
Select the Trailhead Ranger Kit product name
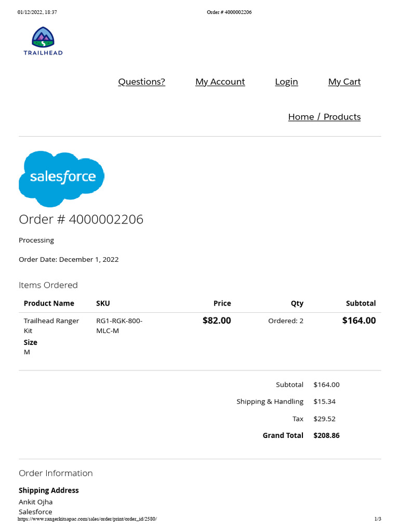51,325
